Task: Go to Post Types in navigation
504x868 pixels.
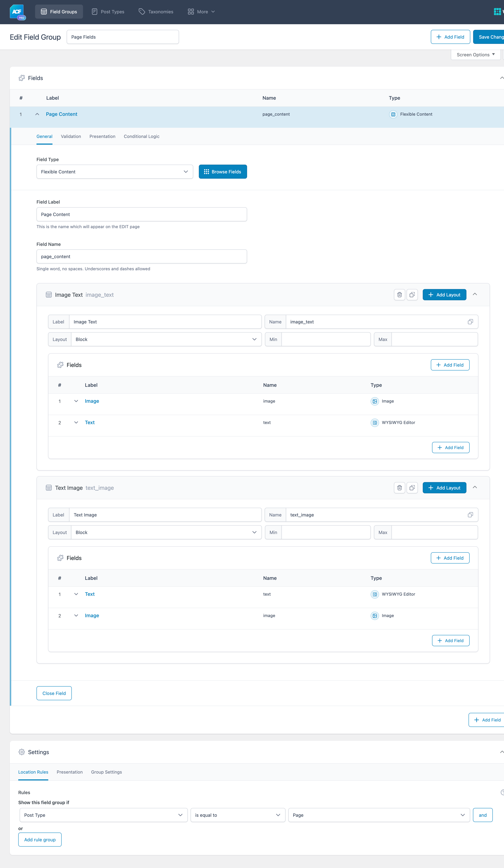Action: click(108, 12)
